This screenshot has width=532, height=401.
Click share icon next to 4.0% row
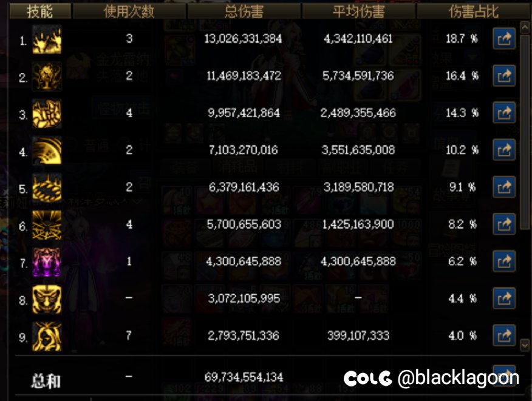pyautogui.click(x=504, y=335)
